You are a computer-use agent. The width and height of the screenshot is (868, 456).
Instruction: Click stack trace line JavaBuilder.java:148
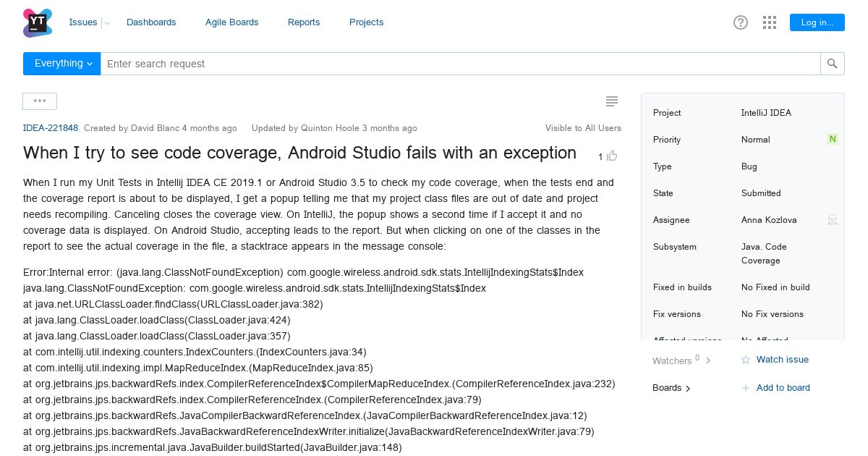point(212,447)
